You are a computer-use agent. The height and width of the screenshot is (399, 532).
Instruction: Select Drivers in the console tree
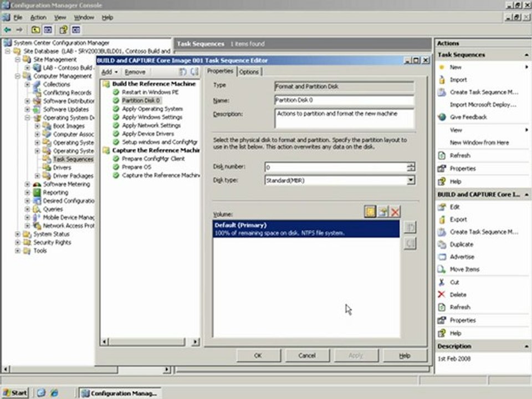coord(62,167)
